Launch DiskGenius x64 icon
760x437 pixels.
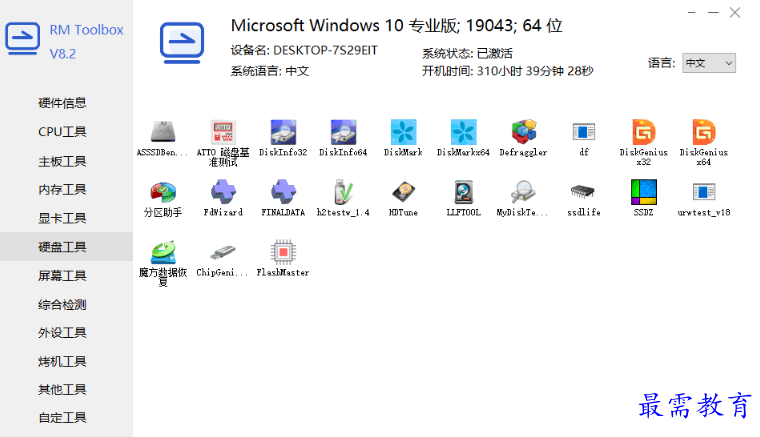704,132
